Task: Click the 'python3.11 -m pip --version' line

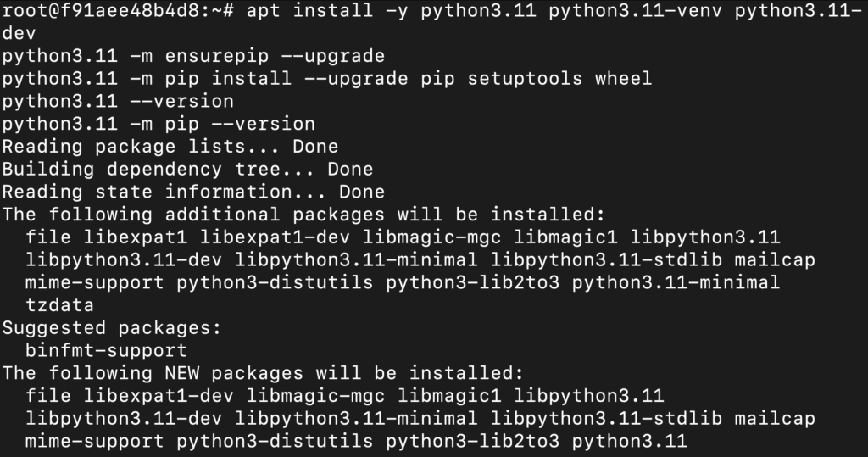Action: (159, 125)
